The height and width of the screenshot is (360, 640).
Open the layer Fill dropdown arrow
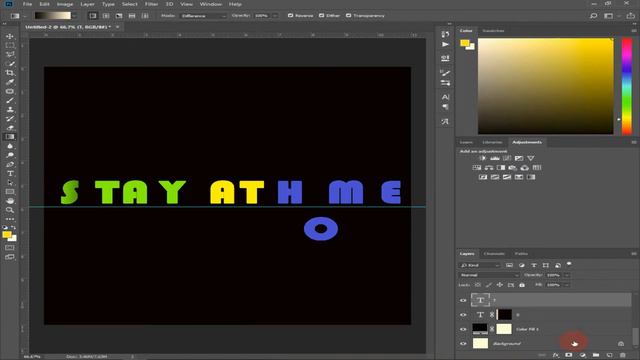point(567,285)
